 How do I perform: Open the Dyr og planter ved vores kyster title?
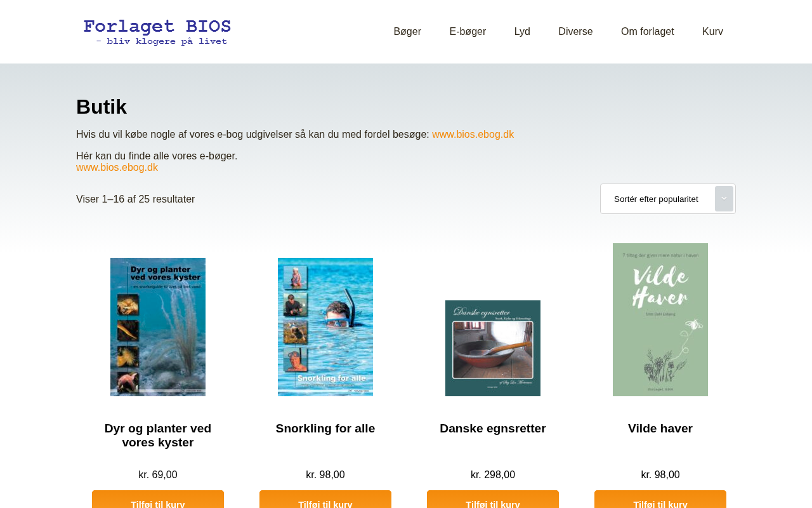pos(158,436)
